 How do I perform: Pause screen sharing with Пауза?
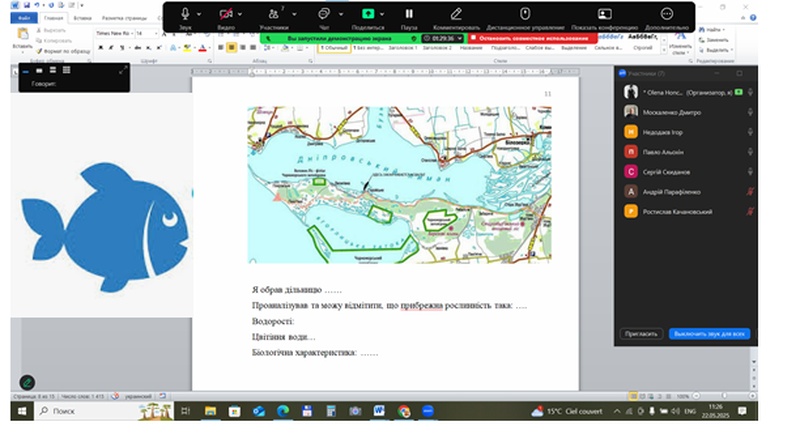pyautogui.click(x=409, y=13)
